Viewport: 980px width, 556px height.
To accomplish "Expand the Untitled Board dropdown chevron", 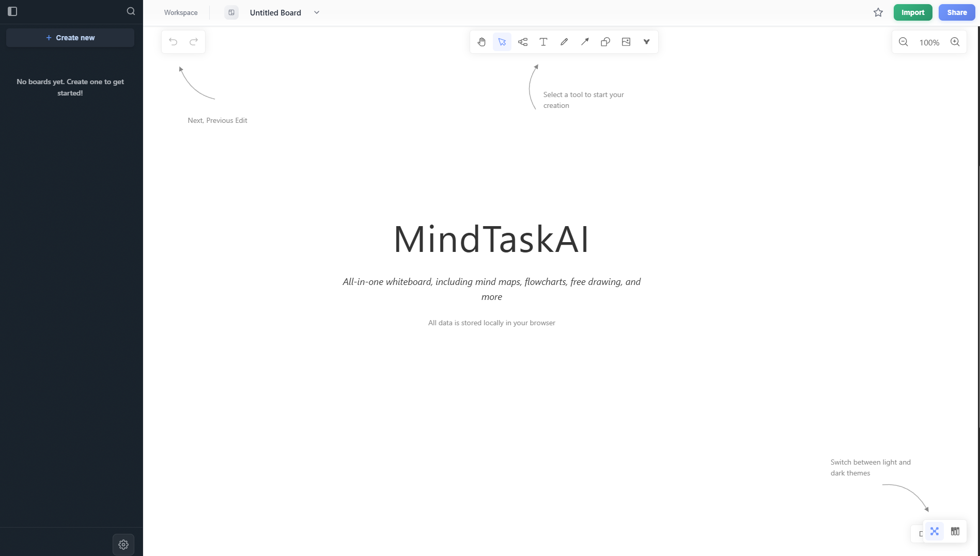I will click(317, 12).
